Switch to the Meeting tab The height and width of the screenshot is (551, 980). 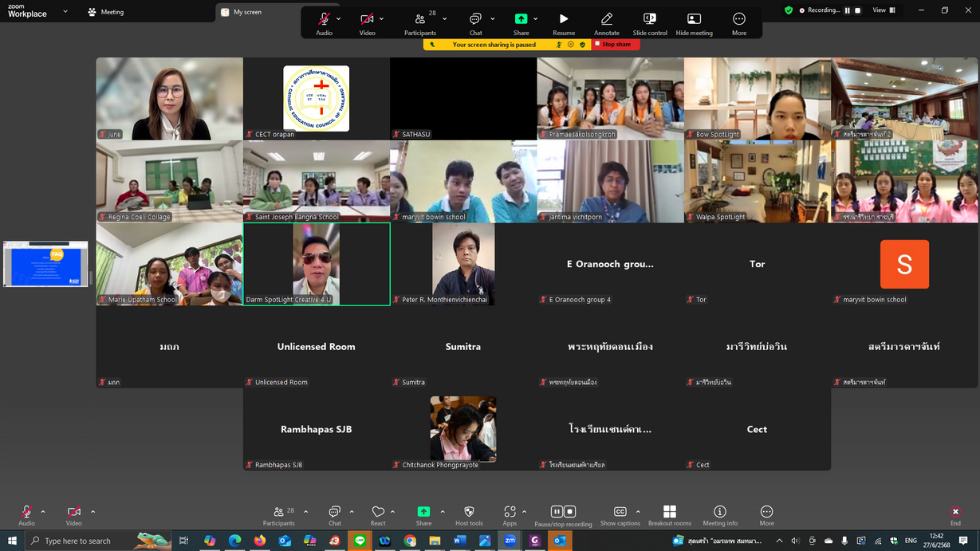click(x=106, y=12)
